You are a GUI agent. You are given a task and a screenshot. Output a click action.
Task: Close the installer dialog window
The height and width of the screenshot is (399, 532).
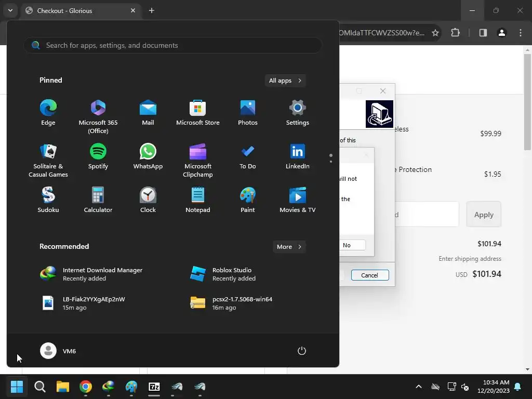point(383,91)
